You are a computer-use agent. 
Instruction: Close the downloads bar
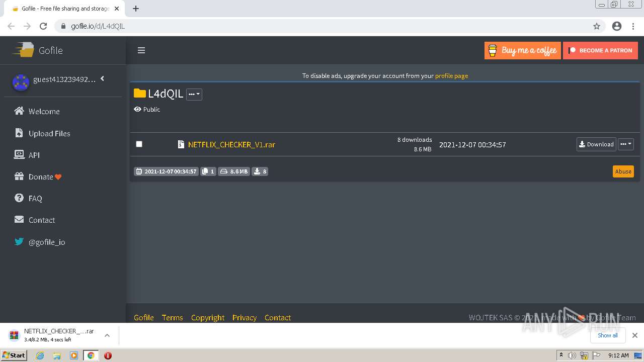pyautogui.click(x=634, y=335)
